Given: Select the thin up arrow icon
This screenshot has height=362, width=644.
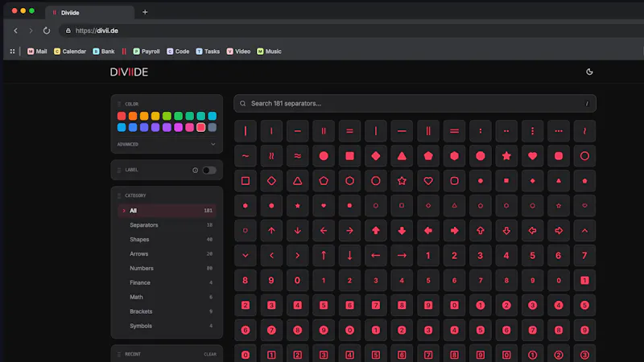Looking at the screenshot, I should click(271, 231).
